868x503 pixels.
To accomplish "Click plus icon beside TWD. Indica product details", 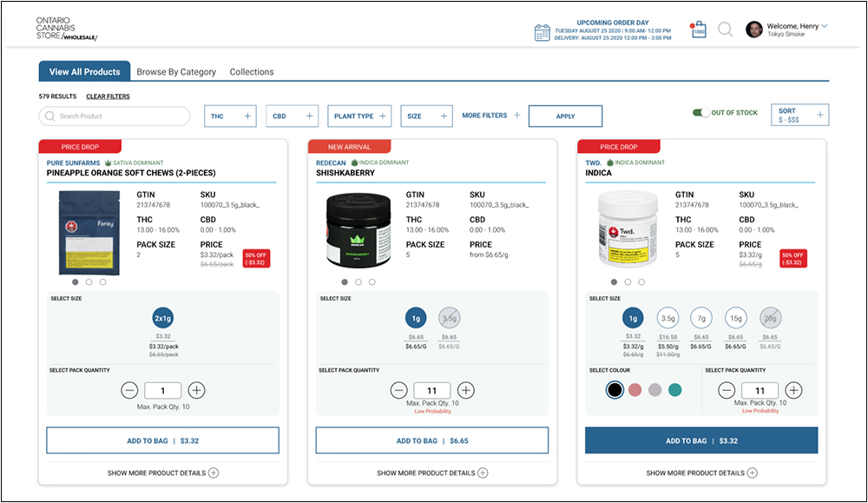I will point(752,473).
